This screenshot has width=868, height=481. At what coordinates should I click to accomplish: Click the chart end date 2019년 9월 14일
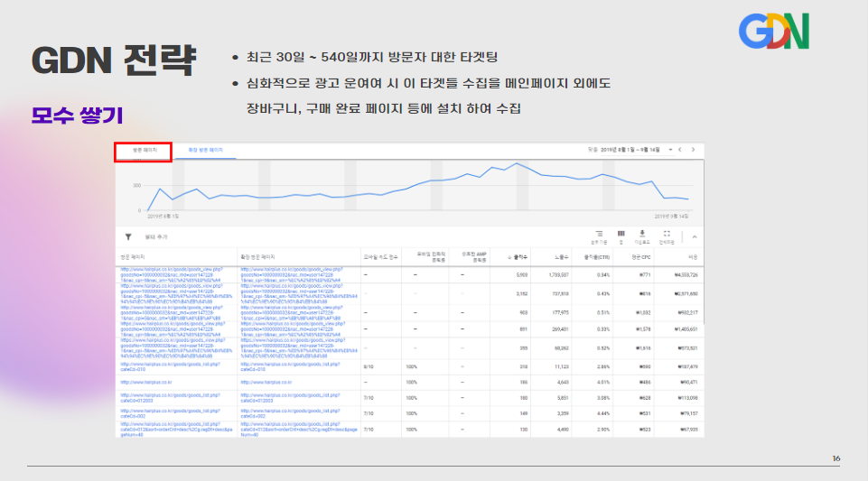(x=671, y=217)
